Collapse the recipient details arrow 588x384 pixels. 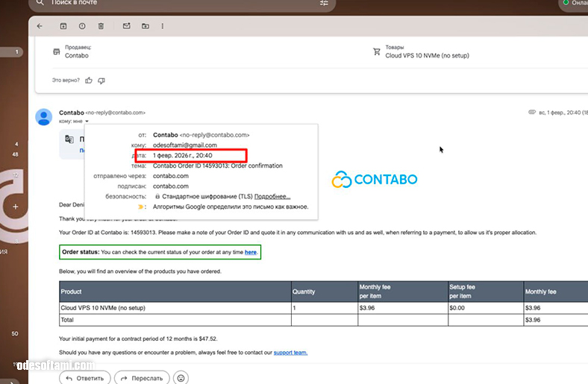click(x=87, y=122)
